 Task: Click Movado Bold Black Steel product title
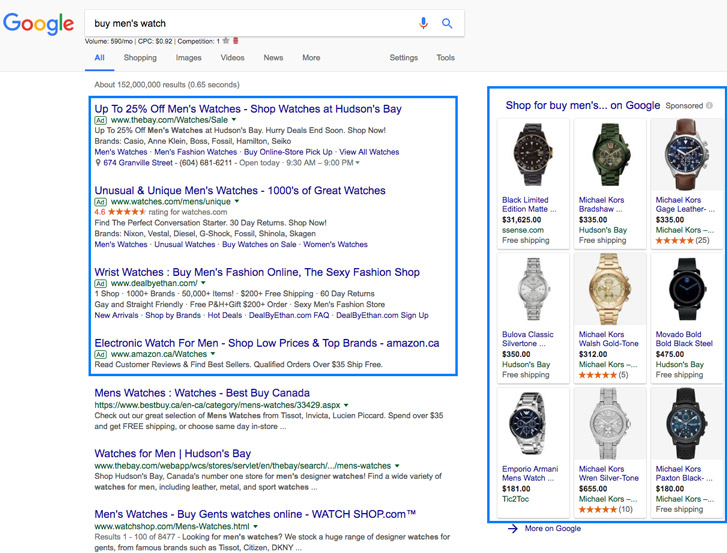coord(684,339)
